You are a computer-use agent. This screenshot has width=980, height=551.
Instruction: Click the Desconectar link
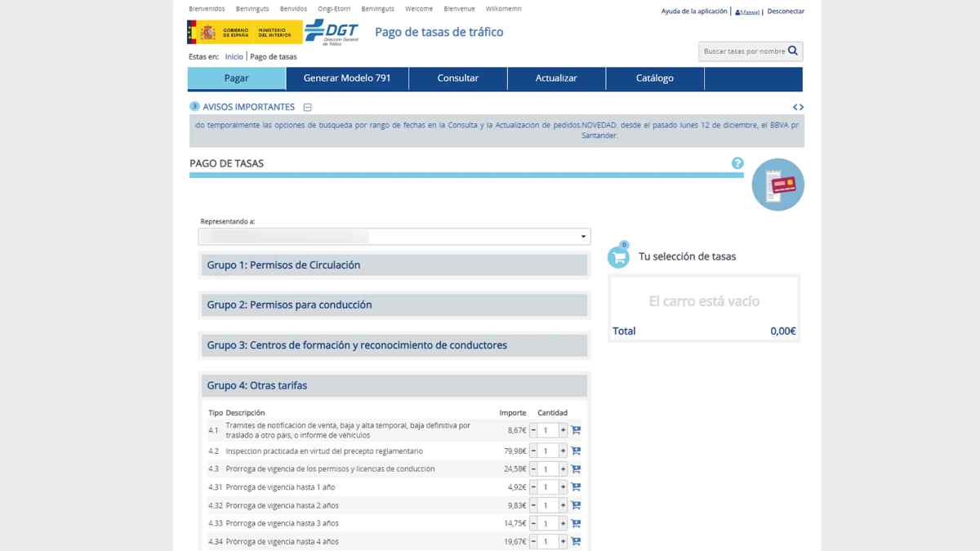pos(785,11)
